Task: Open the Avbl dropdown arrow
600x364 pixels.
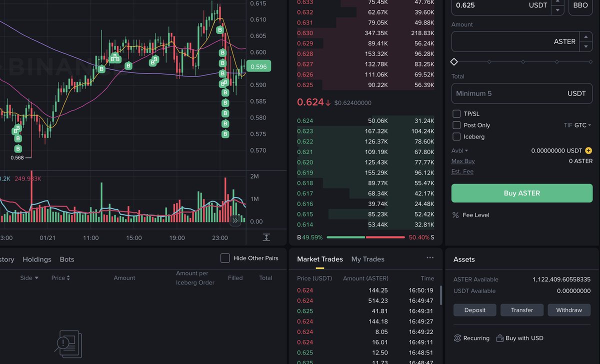Action: click(x=466, y=150)
